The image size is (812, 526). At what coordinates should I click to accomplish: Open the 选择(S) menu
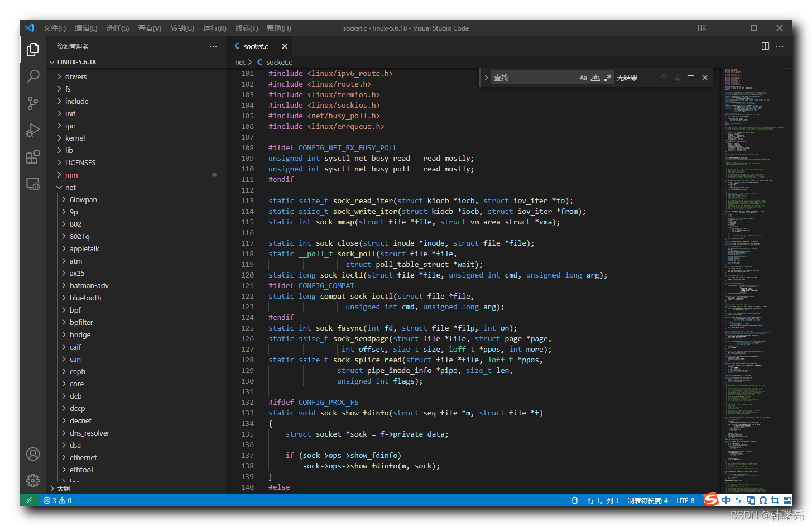click(118, 28)
